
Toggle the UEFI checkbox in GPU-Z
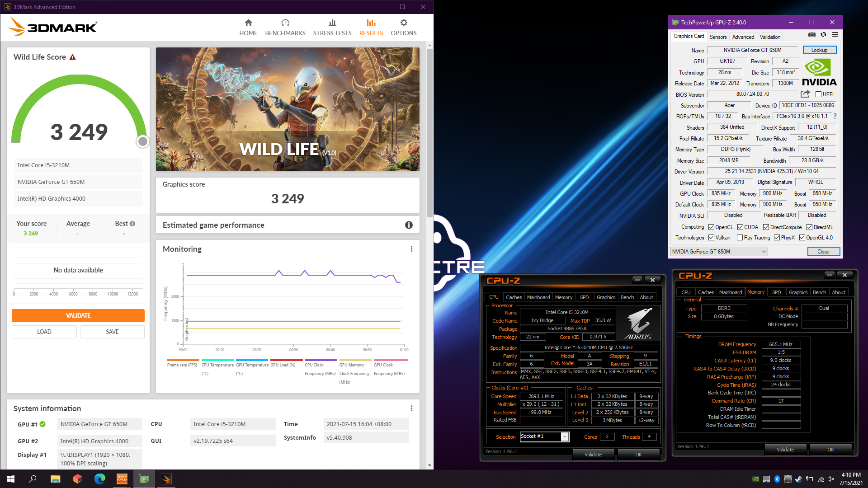[x=818, y=94]
